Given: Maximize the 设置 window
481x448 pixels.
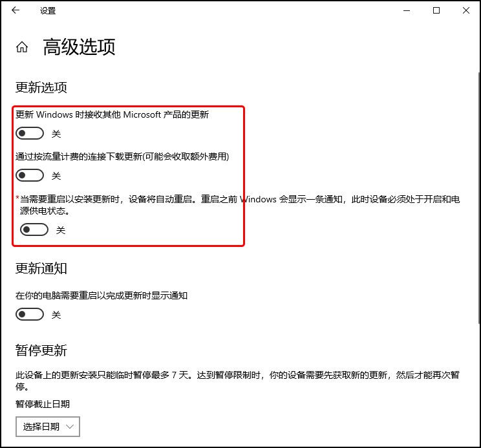Looking at the screenshot, I should tap(436, 10).
